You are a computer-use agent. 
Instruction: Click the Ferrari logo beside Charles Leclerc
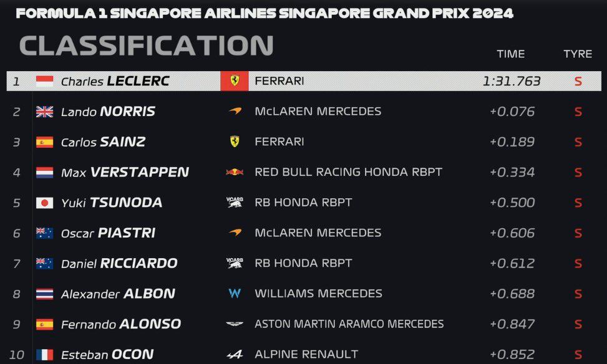235,81
